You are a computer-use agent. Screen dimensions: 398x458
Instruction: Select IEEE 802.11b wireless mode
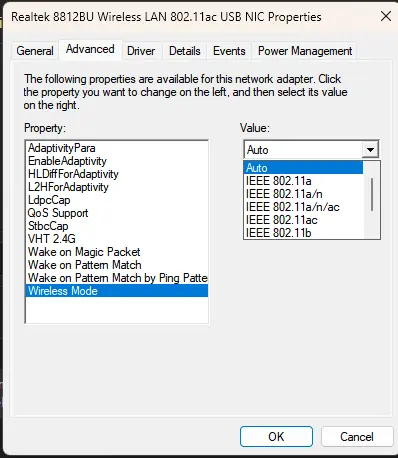(303, 233)
